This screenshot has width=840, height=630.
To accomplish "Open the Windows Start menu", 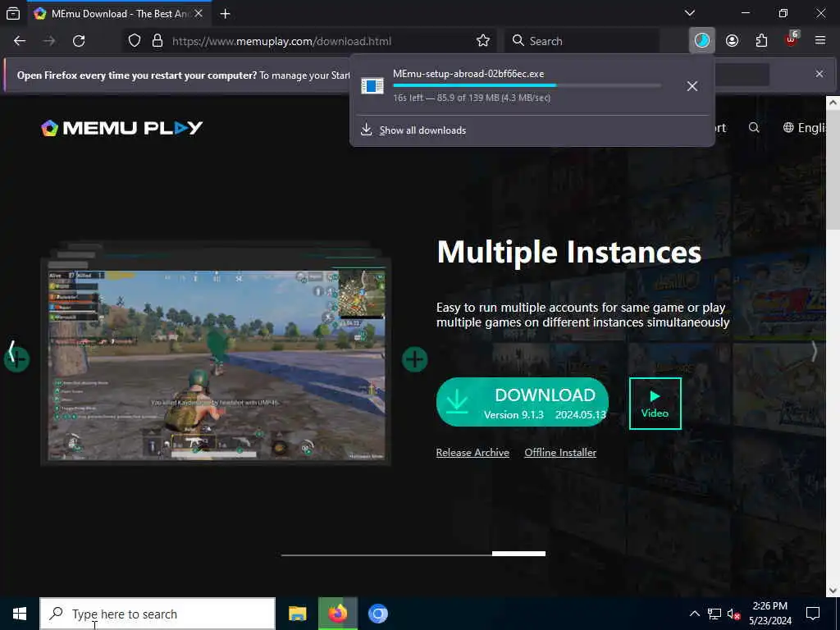I will pyautogui.click(x=20, y=614).
